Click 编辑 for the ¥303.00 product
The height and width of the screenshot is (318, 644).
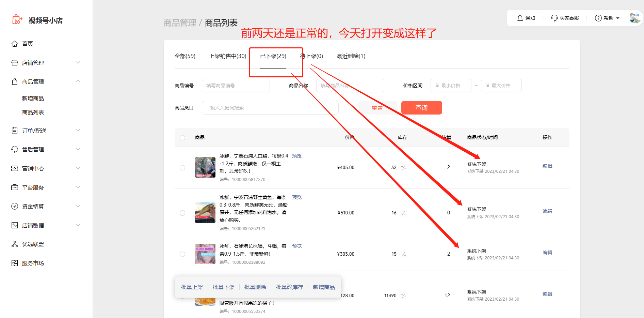click(x=547, y=253)
